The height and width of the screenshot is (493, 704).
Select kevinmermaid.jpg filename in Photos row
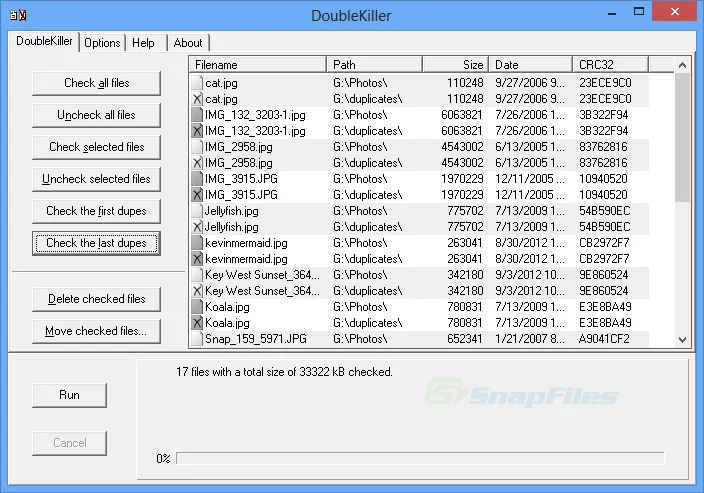[x=246, y=243]
